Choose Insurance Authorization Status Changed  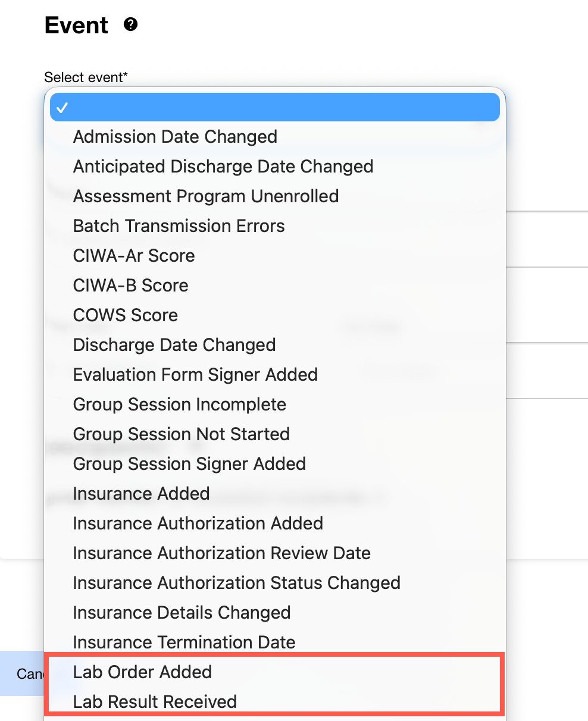pyautogui.click(x=237, y=583)
